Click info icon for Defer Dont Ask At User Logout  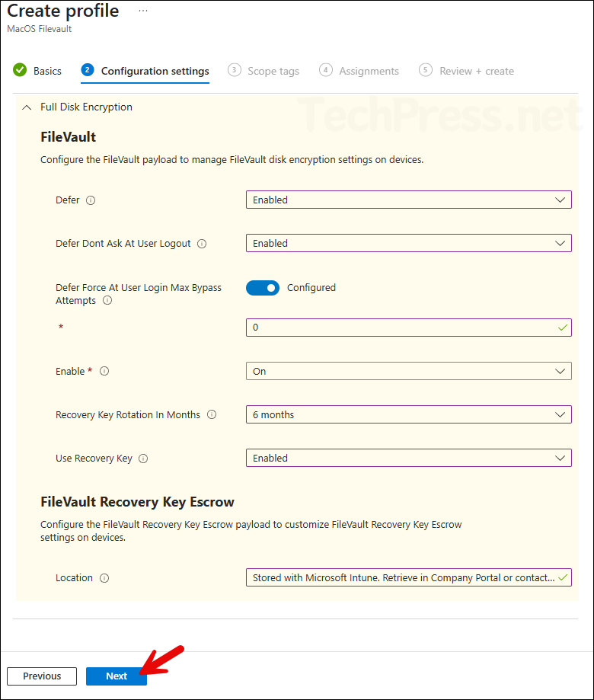(x=202, y=244)
